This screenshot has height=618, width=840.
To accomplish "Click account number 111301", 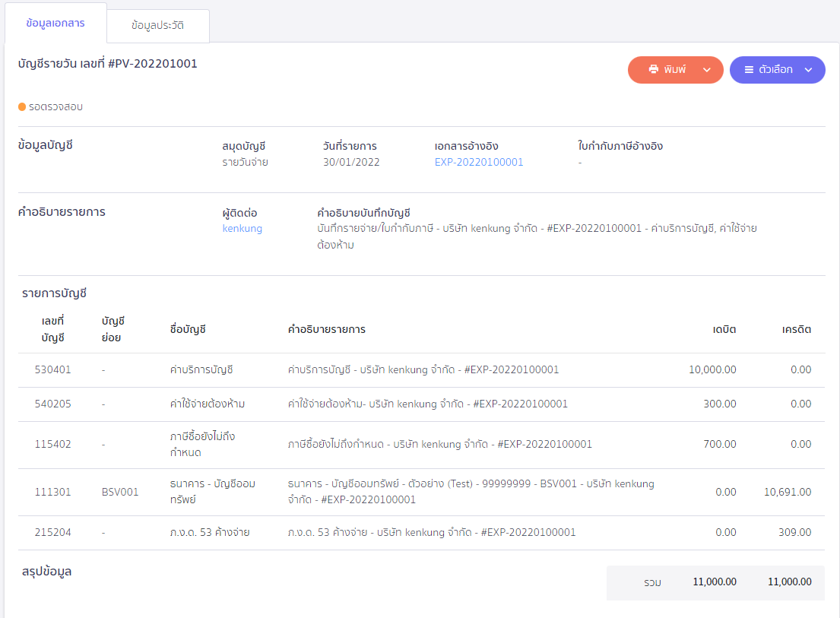I will point(53,492).
